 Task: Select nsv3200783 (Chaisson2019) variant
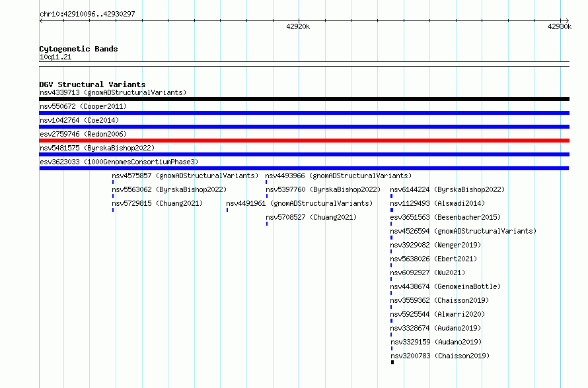[x=440, y=356]
